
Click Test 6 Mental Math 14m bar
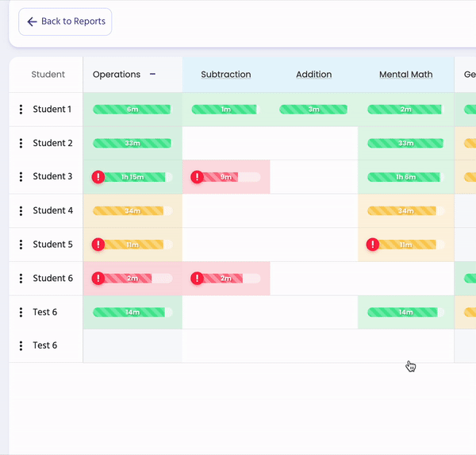click(x=406, y=312)
